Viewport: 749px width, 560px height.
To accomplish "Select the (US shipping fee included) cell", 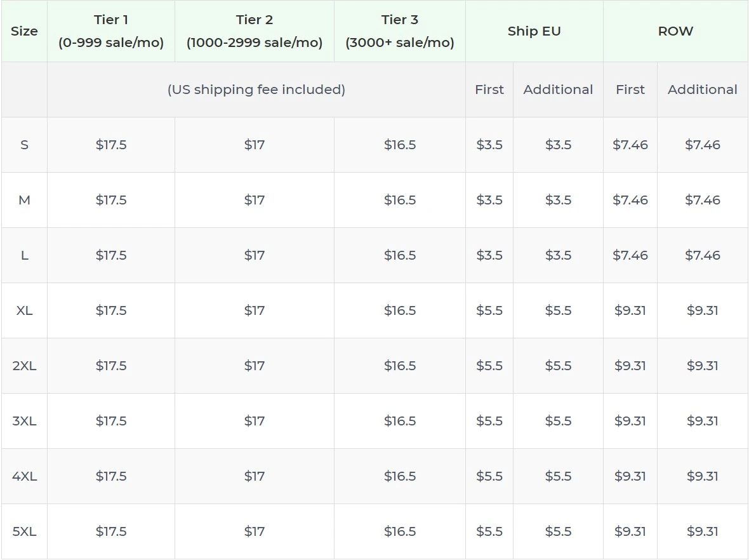I will [x=256, y=90].
